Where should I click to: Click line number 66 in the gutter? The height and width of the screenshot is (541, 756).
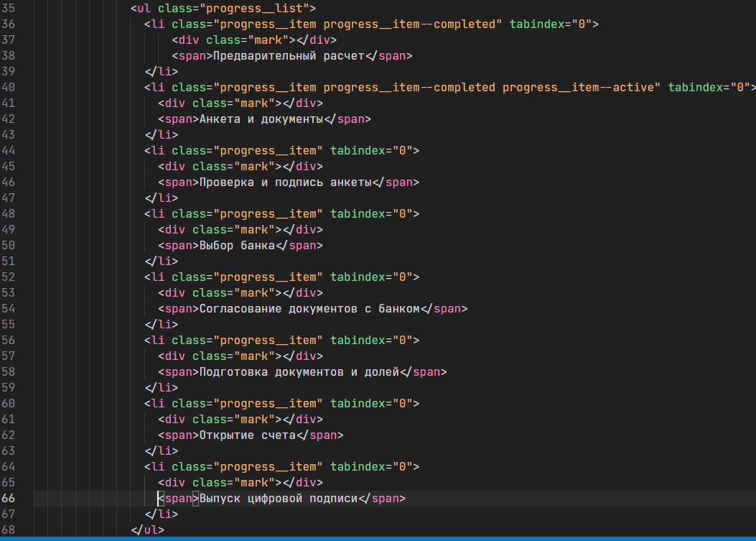click(8, 498)
